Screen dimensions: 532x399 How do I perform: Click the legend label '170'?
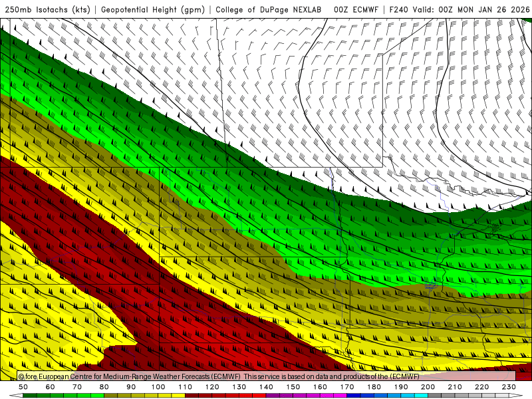(347, 387)
